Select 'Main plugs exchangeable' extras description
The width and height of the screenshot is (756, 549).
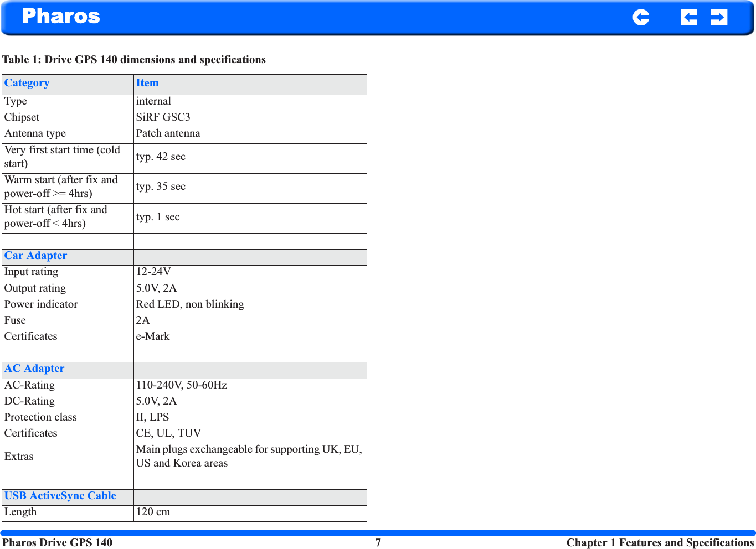click(x=249, y=457)
